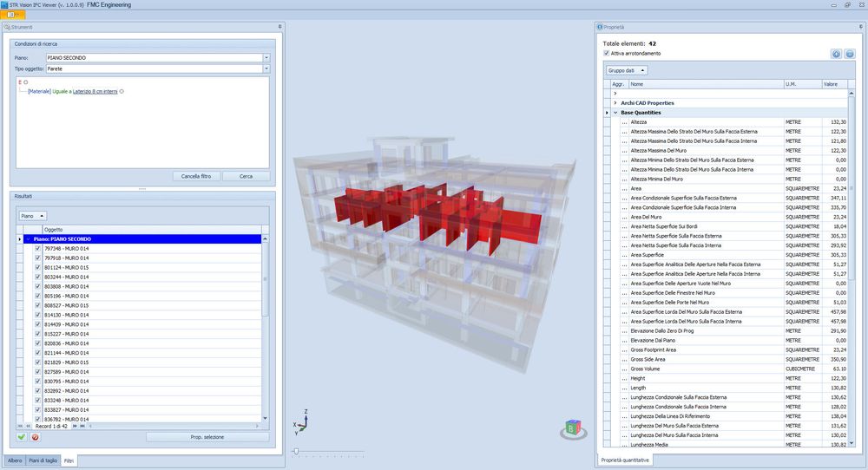Expand the Archi CAD Properties group
The width and height of the screenshot is (868, 470).
point(615,103)
